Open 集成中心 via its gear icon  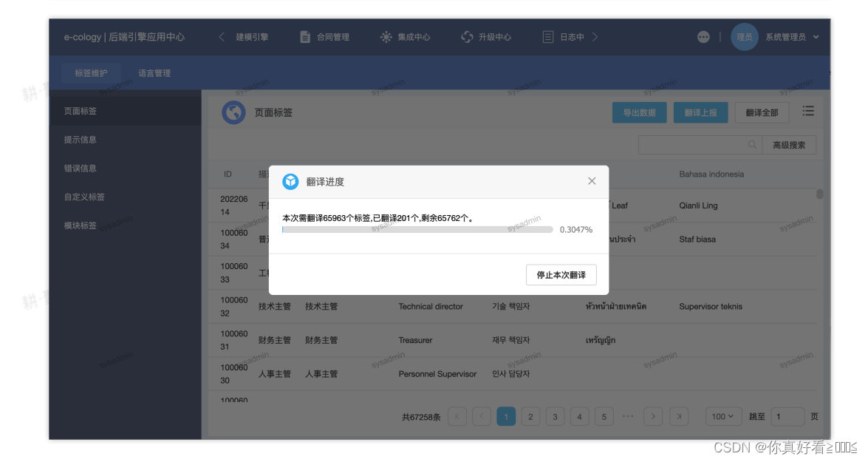coord(386,36)
